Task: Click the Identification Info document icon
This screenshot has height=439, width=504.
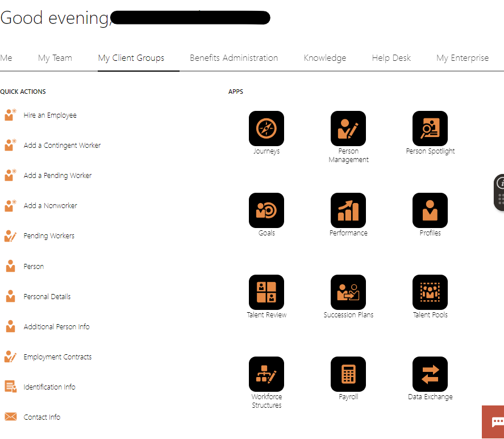Action: coord(10,387)
